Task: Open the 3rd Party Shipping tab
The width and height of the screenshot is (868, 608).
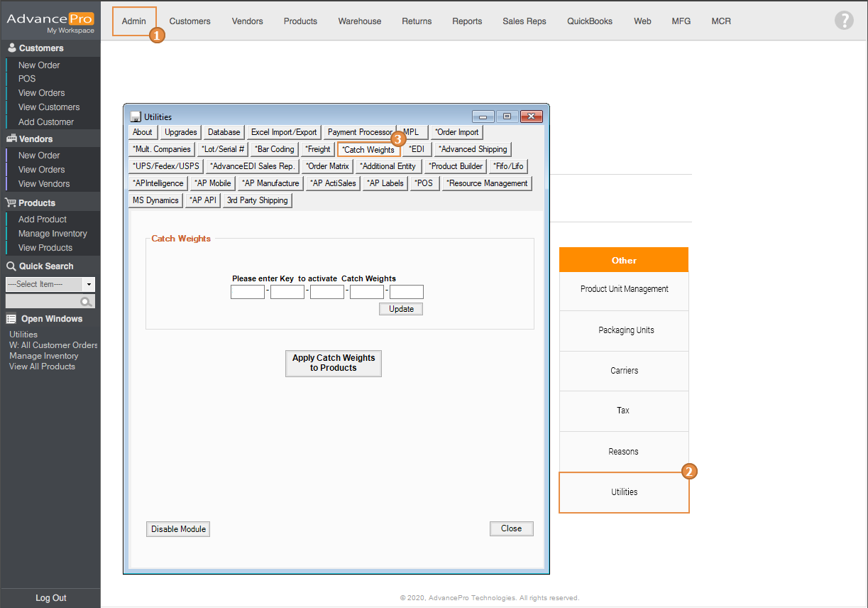Action: (x=257, y=200)
